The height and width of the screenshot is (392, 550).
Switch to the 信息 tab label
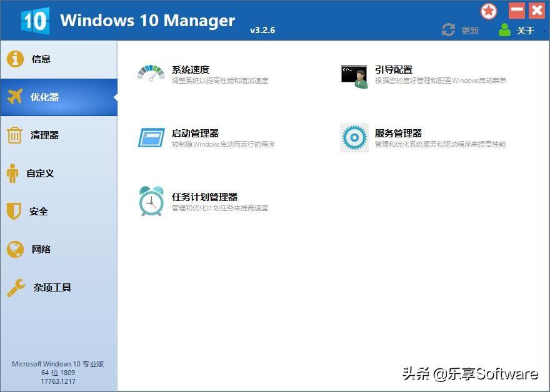tap(41, 59)
